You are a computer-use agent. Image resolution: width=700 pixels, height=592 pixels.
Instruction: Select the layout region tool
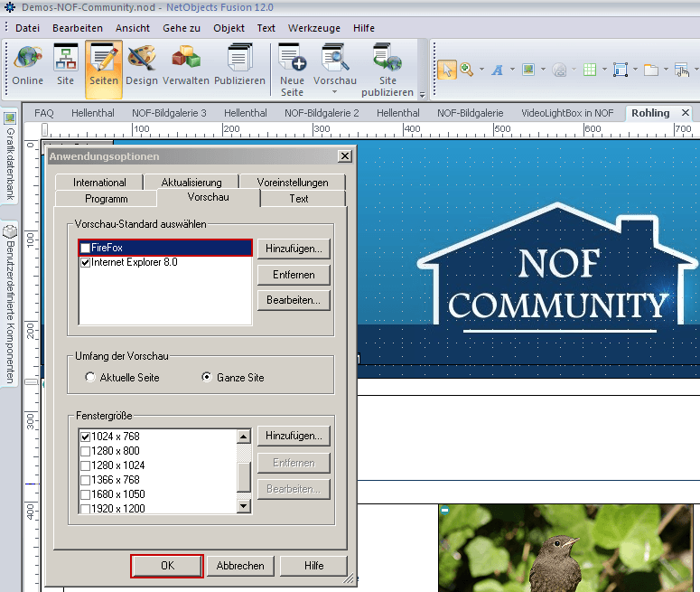point(621,70)
